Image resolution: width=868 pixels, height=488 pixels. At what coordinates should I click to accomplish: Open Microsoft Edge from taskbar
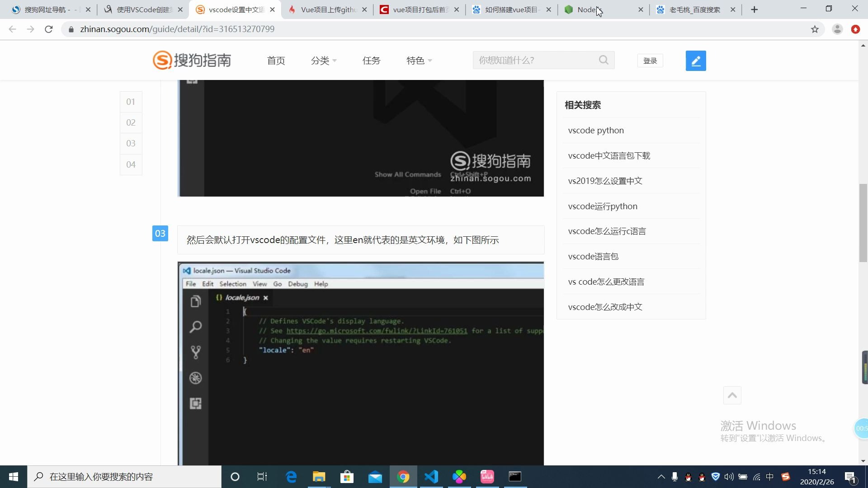(292, 477)
